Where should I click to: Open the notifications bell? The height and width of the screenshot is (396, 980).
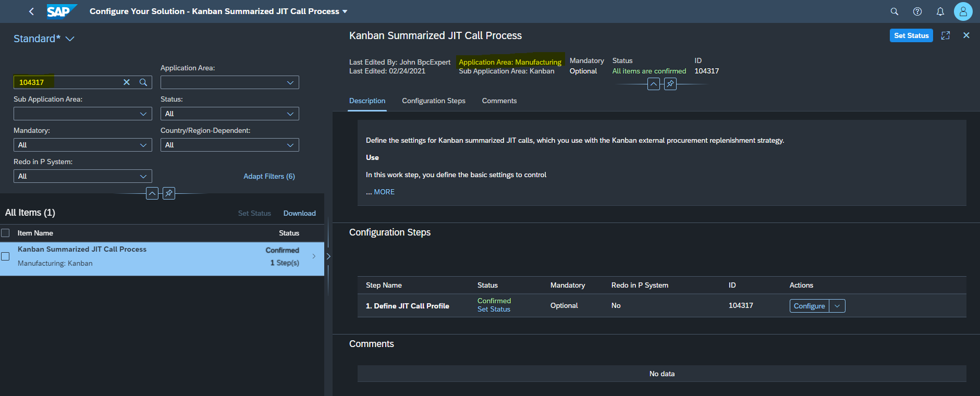click(940, 11)
